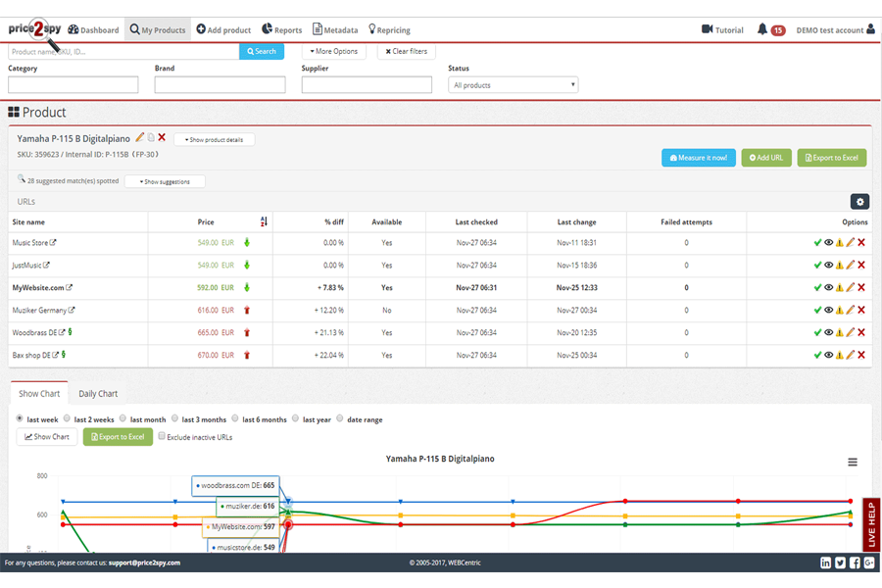Open the notifications bell

(762, 29)
